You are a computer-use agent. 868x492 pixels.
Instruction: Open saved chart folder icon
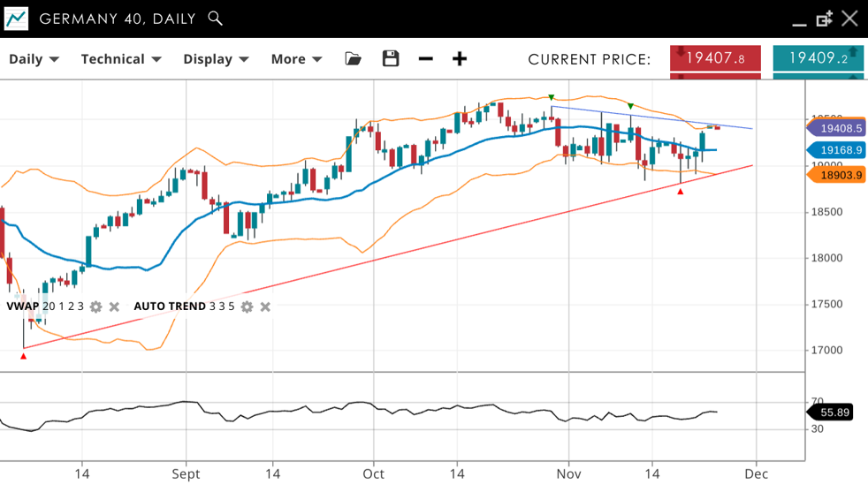[353, 59]
